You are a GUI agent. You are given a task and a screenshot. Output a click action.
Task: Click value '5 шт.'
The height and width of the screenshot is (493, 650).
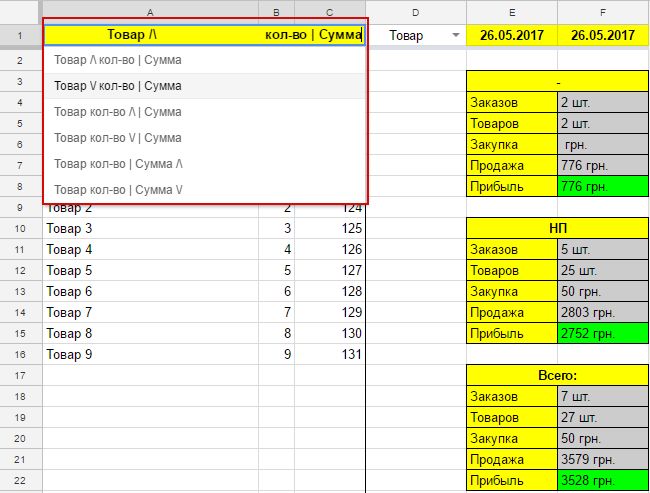[603, 249]
